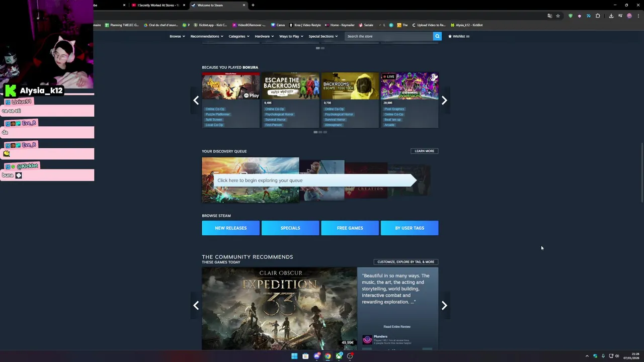Viewport: 644px width, 362px height.
Task: Bookmark this page with star icon
Action: point(557,16)
